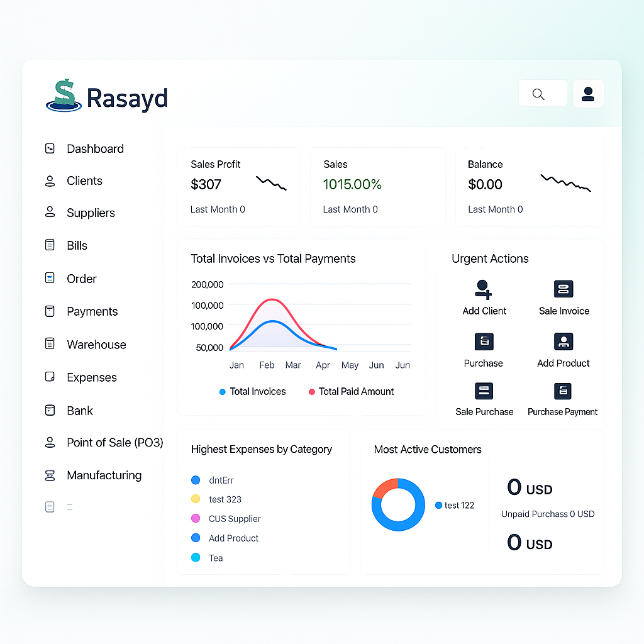Click the Sales 1015.00% value

pos(352,184)
